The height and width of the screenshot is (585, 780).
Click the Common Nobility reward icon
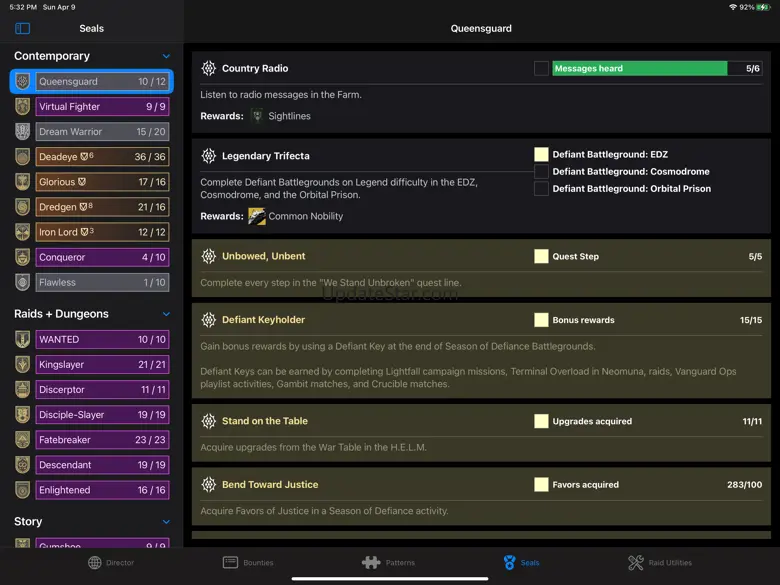coord(257,216)
